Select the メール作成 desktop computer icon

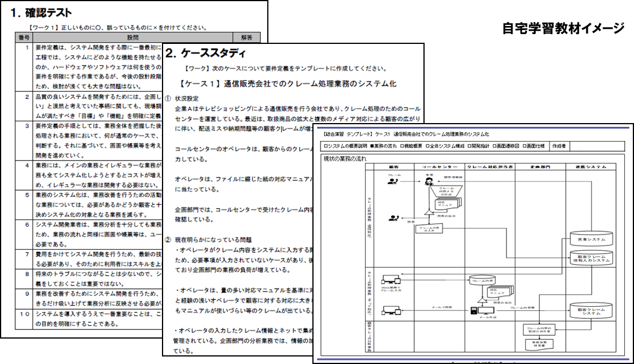pos(482,311)
